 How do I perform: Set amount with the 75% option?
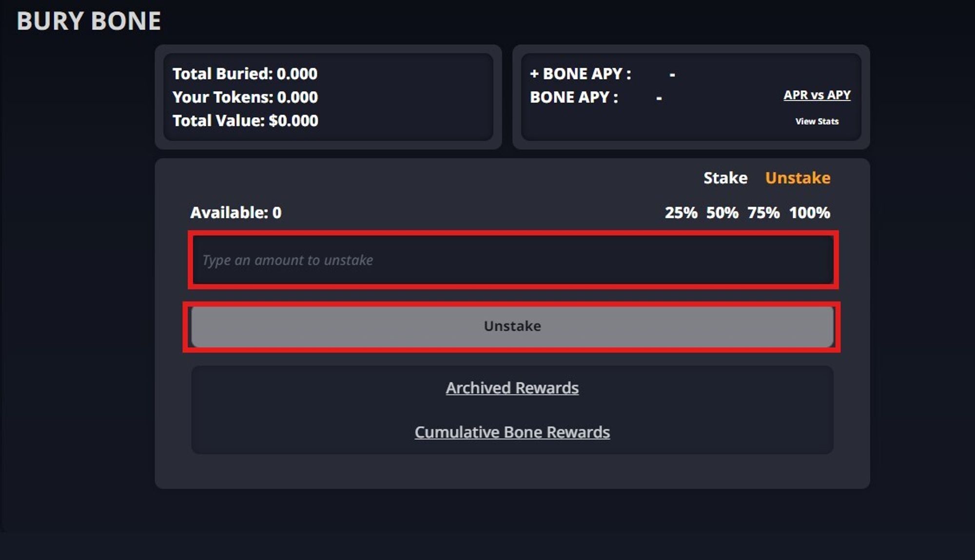(763, 212)
